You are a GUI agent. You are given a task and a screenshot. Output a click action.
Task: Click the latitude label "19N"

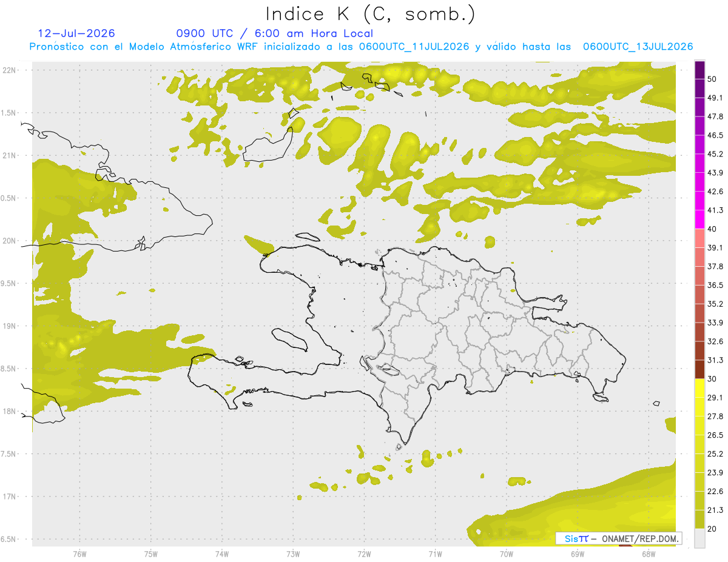(10, 326)
